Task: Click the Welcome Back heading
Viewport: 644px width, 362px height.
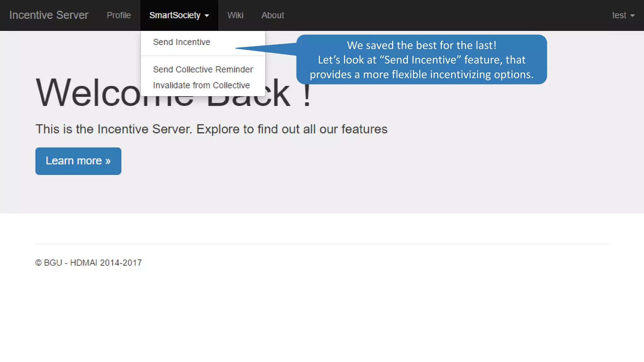Action: pyautogui.click(x=88, y=93)
